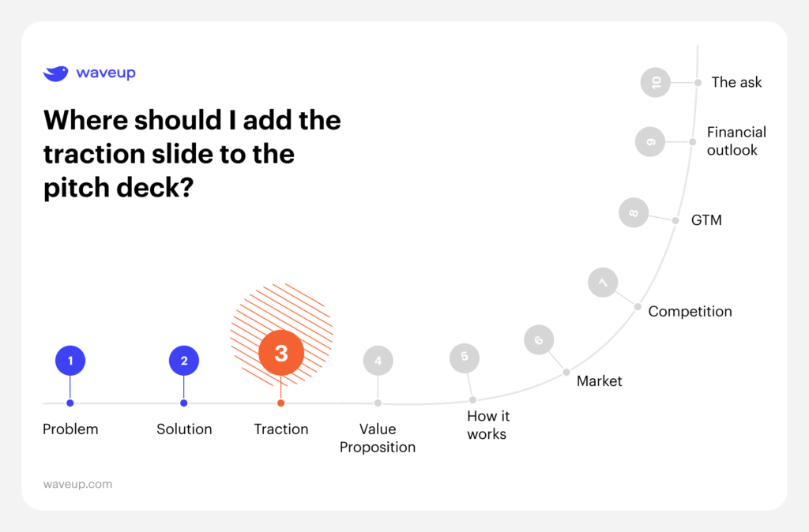Select the Financial outlook label
This screenshot has width=809, height=532.
[x=736, y=141]
